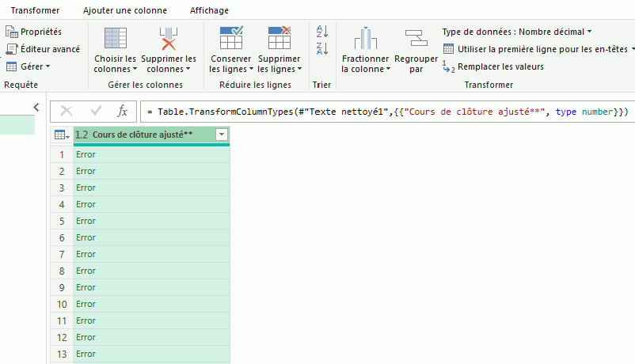Open the Affichage tab
Image resolution: width=635 pixels, height=364 pixels.
tap(209, 10)
